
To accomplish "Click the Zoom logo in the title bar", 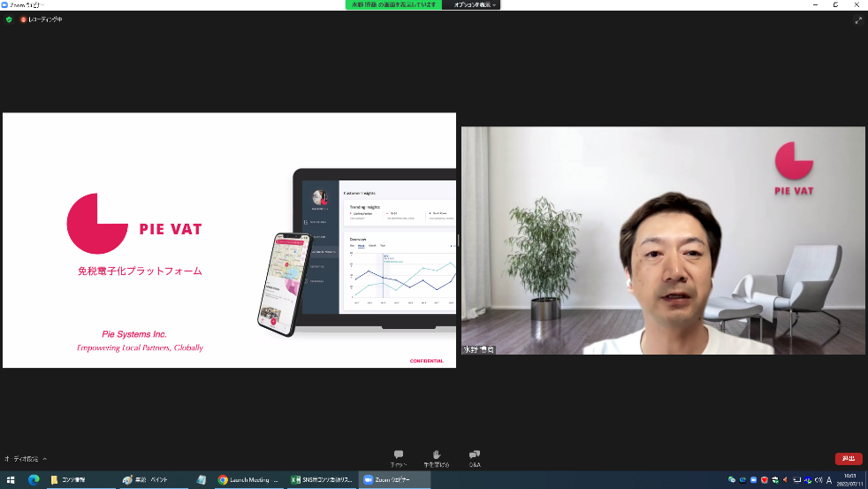I will [x=5, y=4].
